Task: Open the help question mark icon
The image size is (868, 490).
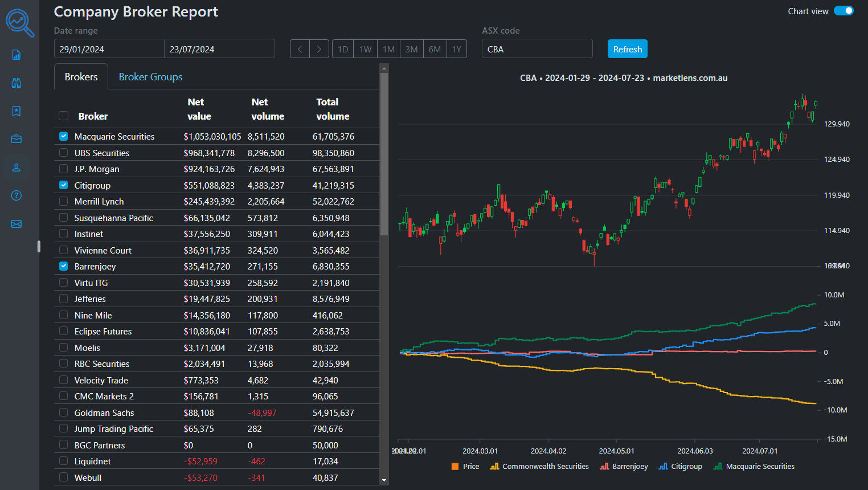Action: tap(16, 195)
